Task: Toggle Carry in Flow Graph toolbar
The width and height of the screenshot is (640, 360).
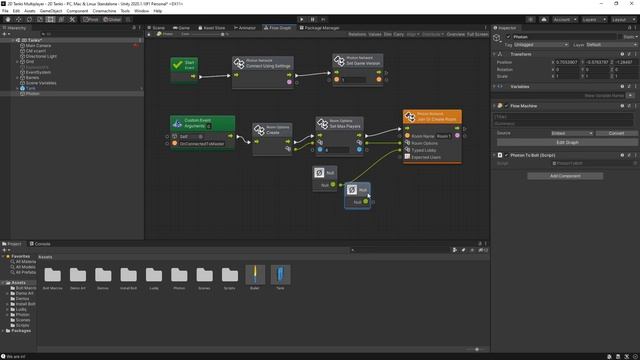Action: (399, 34)
